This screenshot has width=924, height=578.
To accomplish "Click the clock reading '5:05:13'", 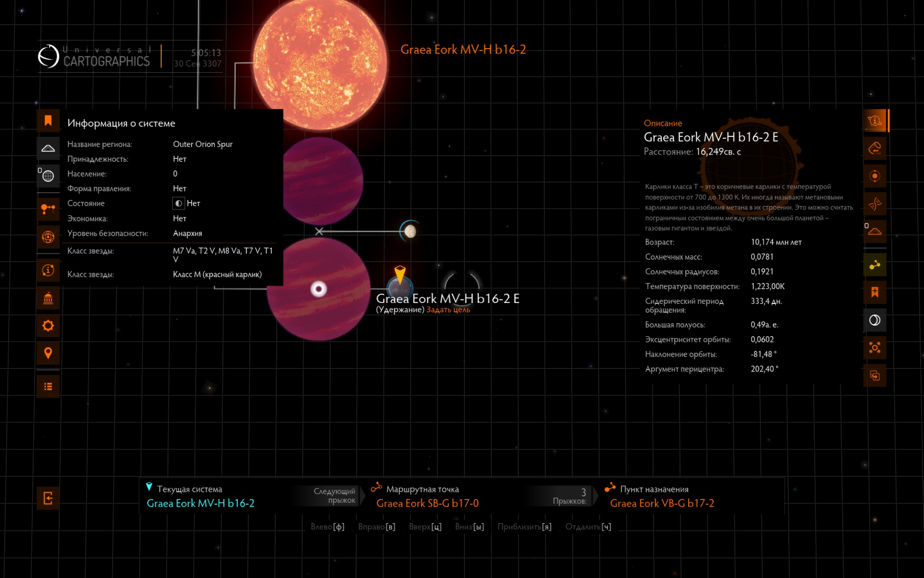I will (x=206, y=53).
